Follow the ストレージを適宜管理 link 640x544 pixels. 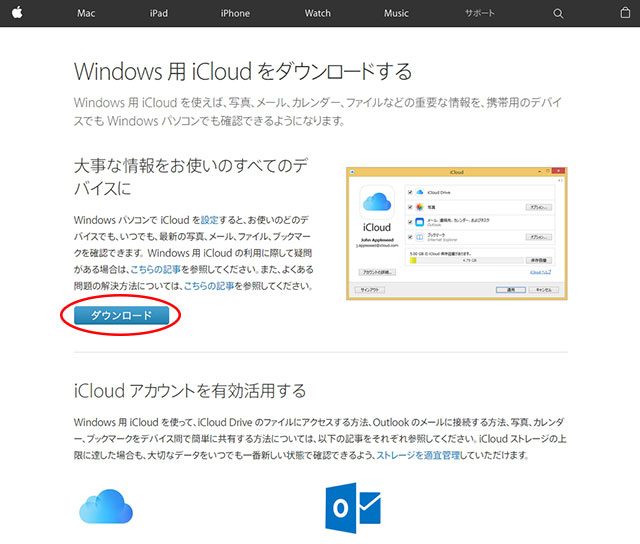pos(418,455)
